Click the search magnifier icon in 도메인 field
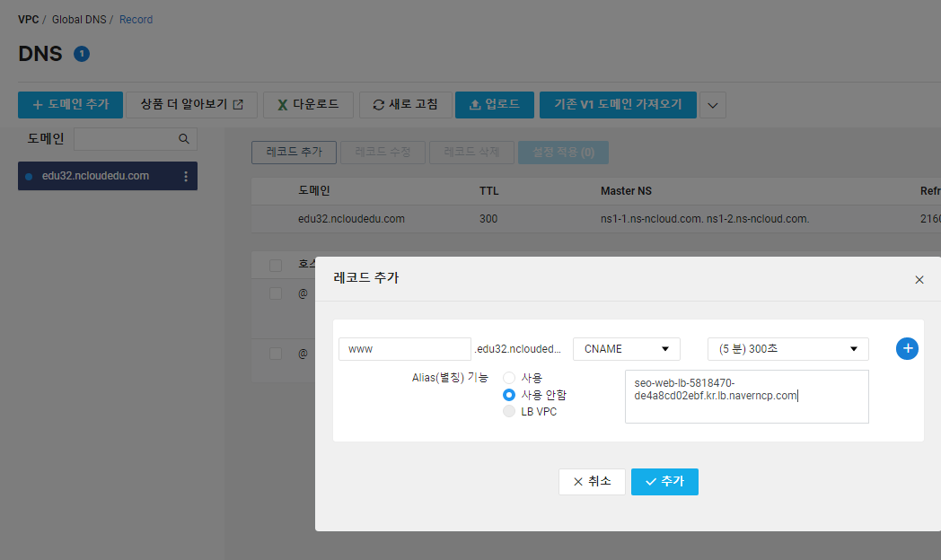The height and width of the screenshot is (560, 941). coord(184,139)
